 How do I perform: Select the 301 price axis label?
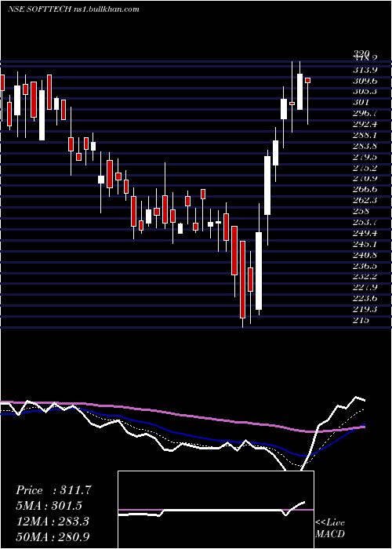361,103
